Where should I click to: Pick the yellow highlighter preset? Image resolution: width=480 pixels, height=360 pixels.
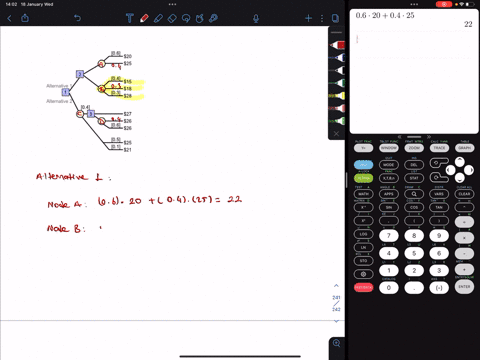click(337, 96)
